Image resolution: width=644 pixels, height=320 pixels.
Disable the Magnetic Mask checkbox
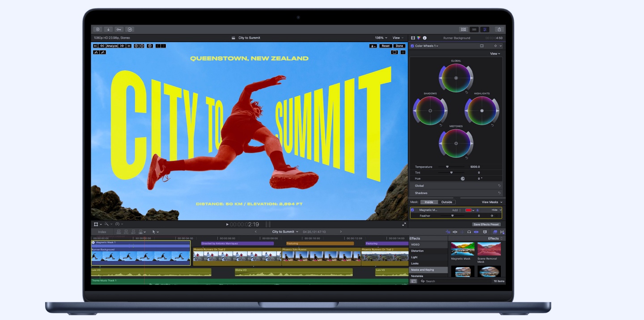click(x=412, y=210)
